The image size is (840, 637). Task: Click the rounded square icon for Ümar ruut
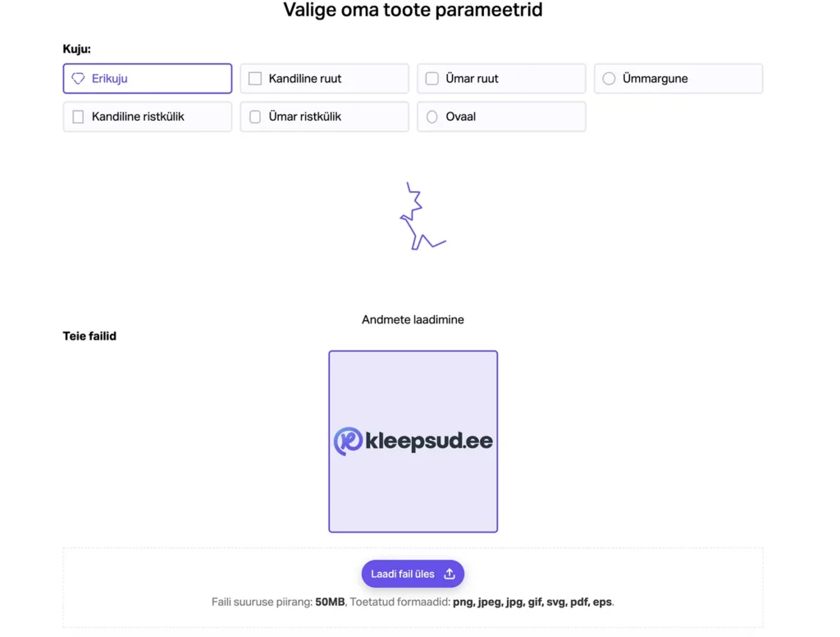(x=431, y=78)
